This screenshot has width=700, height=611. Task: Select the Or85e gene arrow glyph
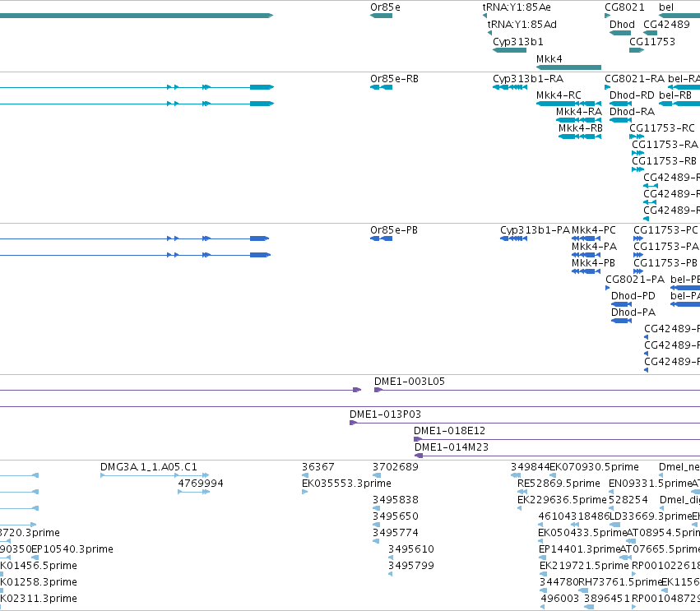(x=381, y=16)
